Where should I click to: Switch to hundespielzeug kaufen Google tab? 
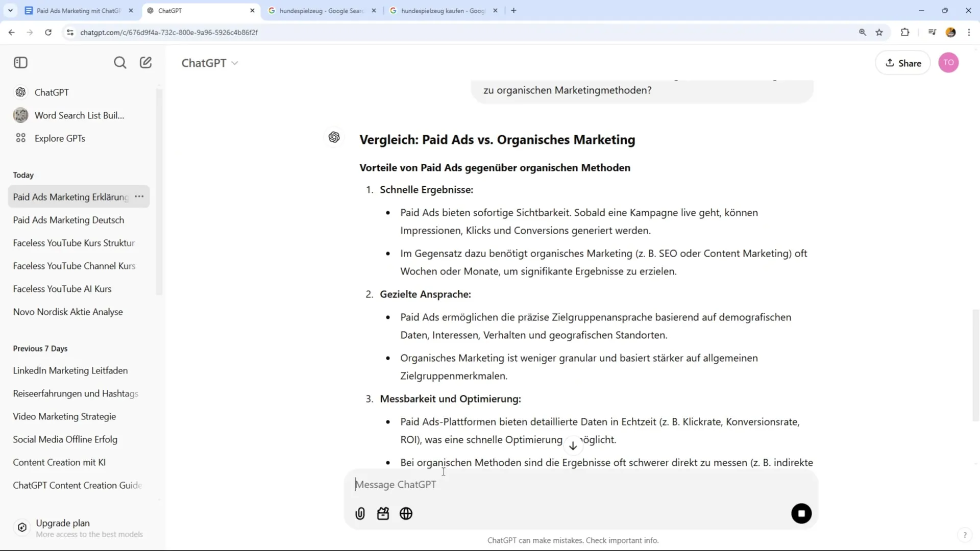[442, 11]
